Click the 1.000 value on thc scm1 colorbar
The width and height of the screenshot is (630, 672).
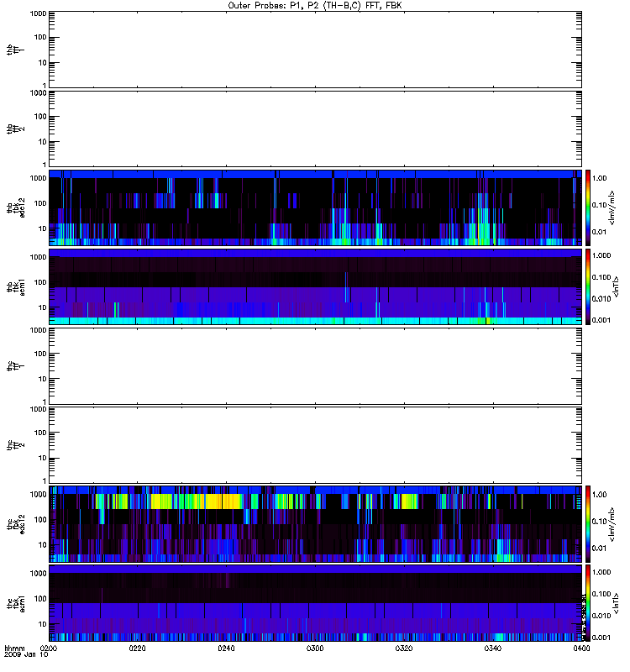pyautogui.click(x=601, y=572)
